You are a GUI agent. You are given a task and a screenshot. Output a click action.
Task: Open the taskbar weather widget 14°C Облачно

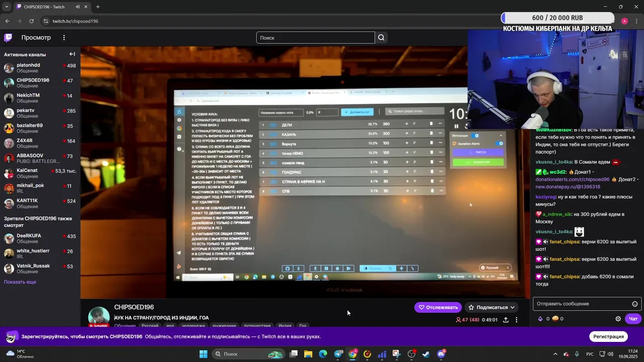click(x=19, y=354)
